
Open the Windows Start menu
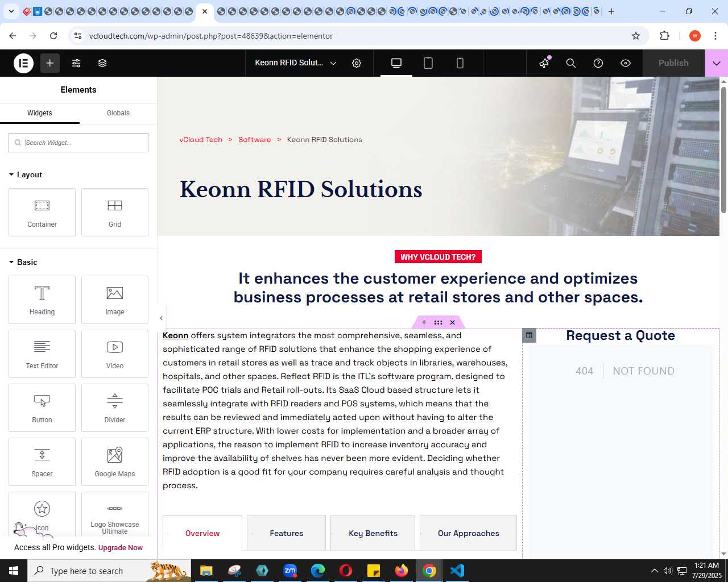pos(14,571)
